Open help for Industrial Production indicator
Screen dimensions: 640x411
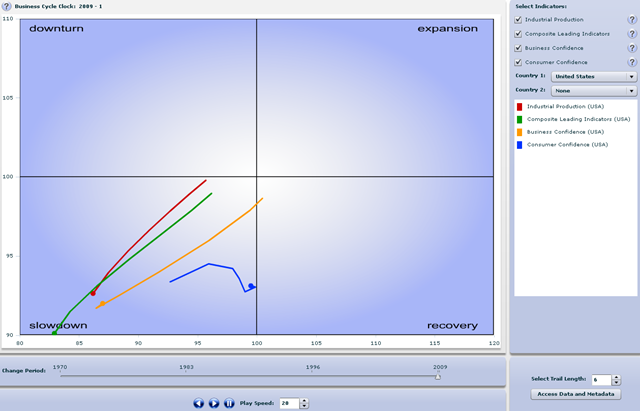coord(631,20)
